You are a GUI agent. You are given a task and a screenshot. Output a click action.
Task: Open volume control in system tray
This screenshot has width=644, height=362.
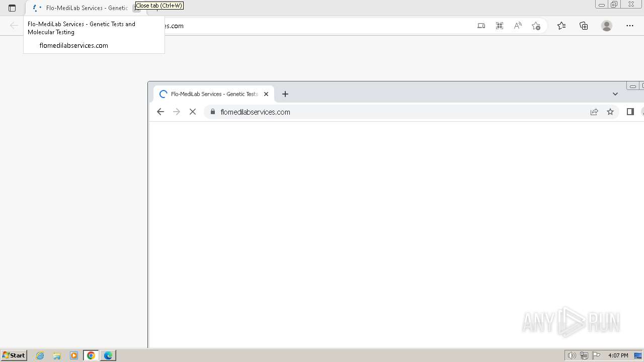[x=572, y=355]
